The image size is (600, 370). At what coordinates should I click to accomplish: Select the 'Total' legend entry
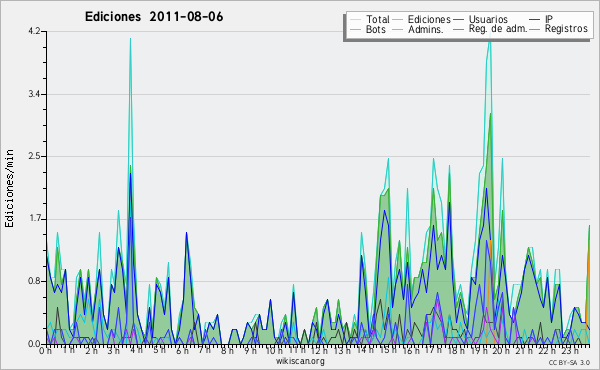[x=370, y=19]
